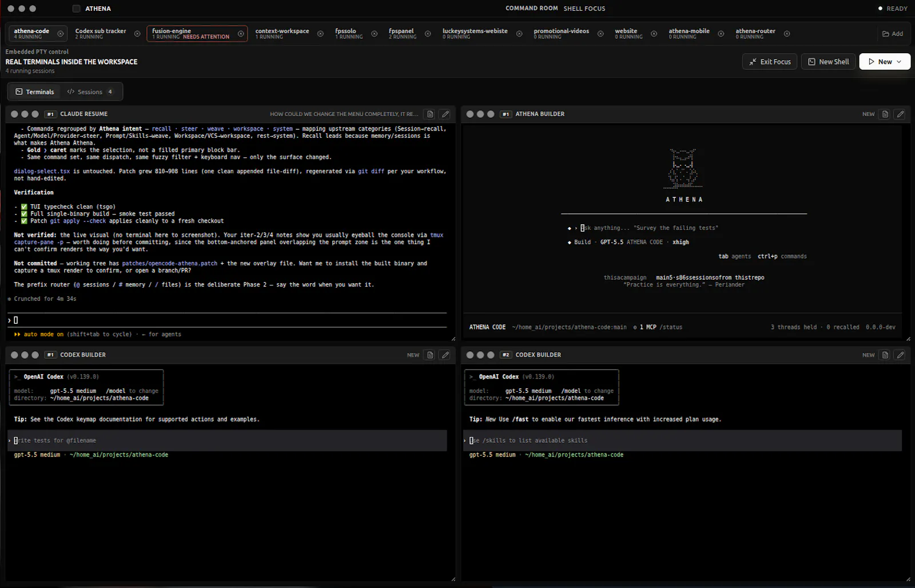This screenshot has height=588, width=915.
Task: Click the red window close dot in Claude Resume pane
Action: 14,114
